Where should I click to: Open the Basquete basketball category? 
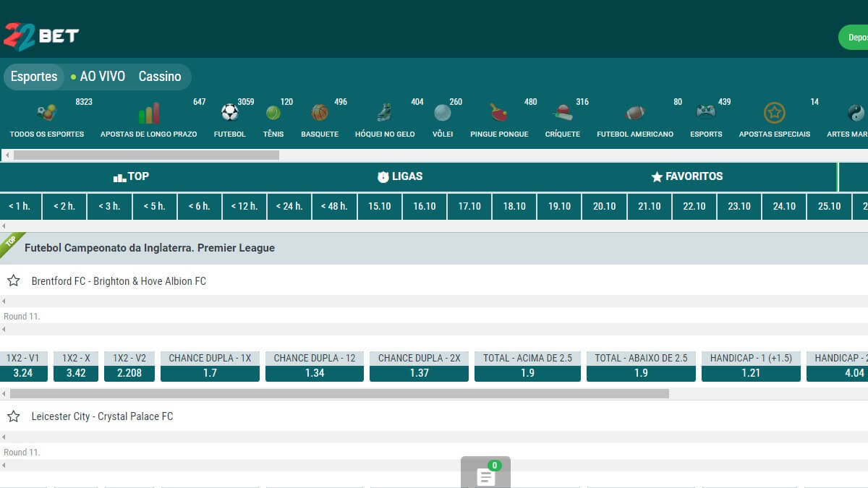(x=320, y=113)
